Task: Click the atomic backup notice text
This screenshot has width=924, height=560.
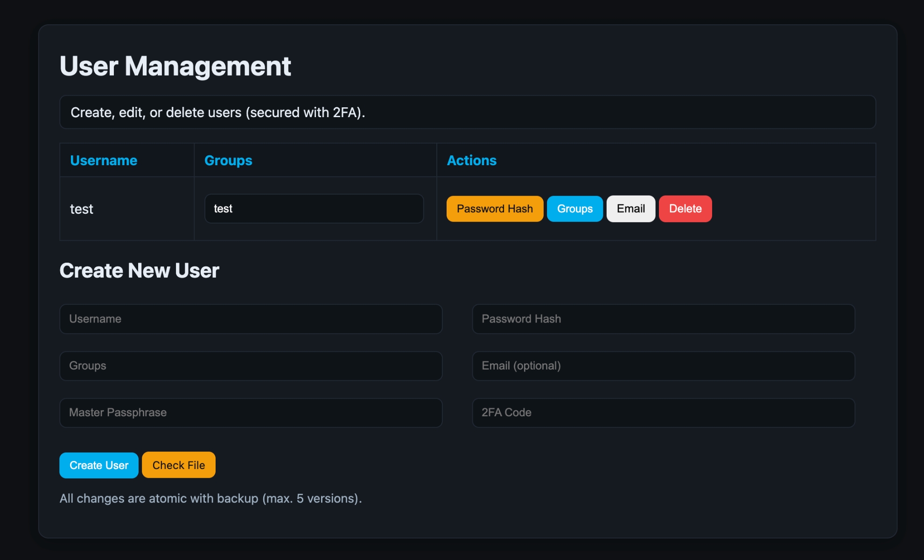Action: coord(210,498)
